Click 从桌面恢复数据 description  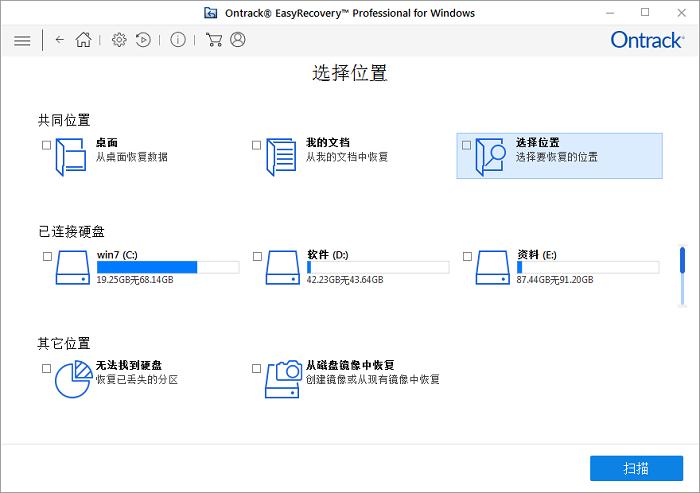pyautogui.click(x=132, y=157)
